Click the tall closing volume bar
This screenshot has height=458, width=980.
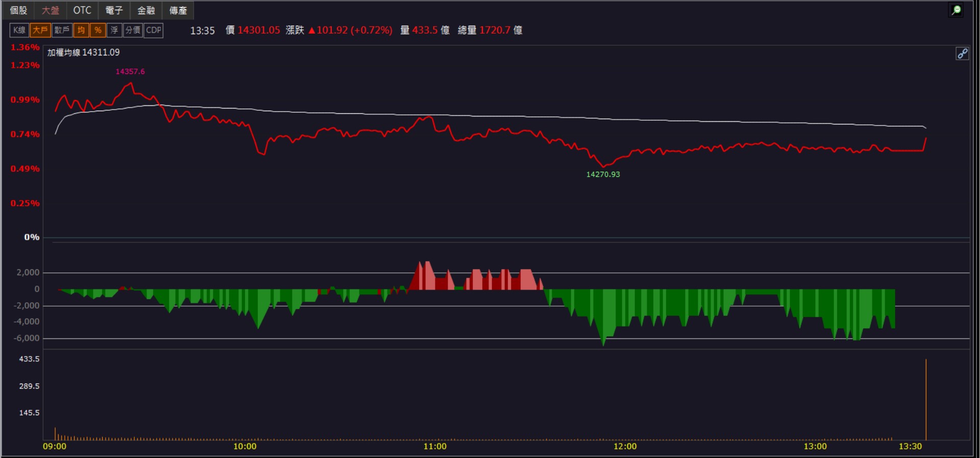pyautogui.click(x=926, y=399)
